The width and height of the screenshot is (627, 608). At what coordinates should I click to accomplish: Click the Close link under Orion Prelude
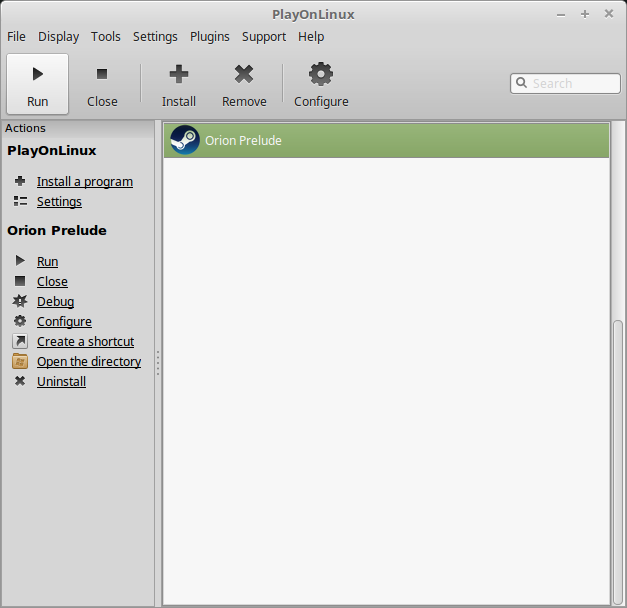point(52,282)
